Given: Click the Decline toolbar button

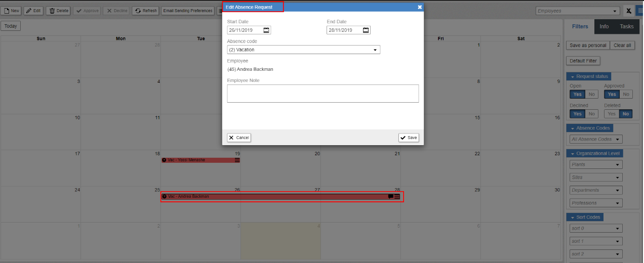Looking at the screenshot, I should [x=117, y=11].
